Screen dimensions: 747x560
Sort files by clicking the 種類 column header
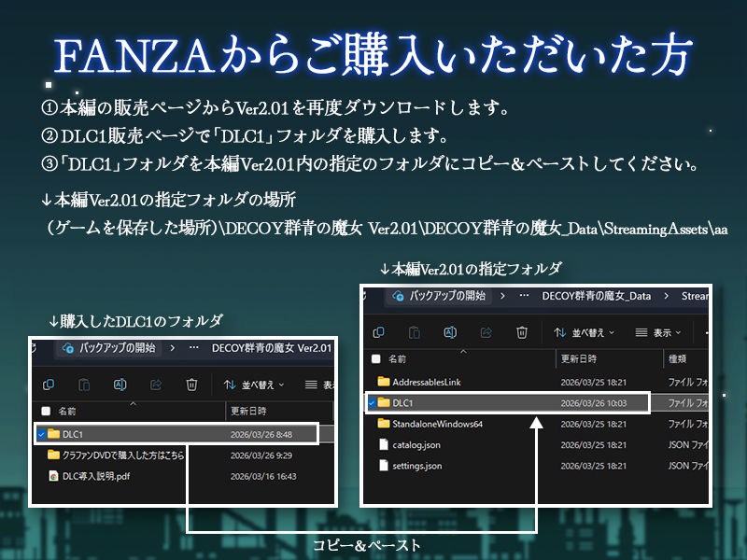(x=679, y=359)
